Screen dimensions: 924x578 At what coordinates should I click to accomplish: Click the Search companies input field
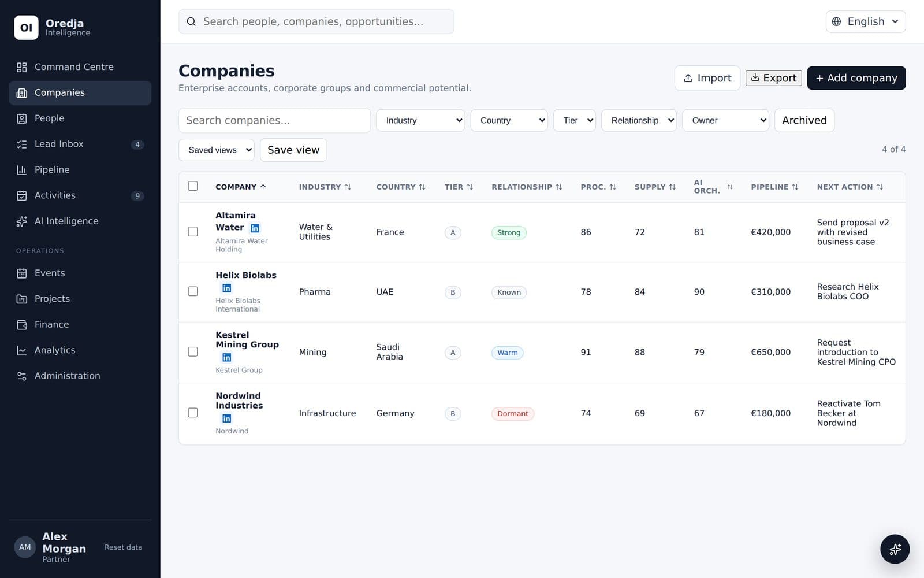pyautogui.click(x=274, y=120)
